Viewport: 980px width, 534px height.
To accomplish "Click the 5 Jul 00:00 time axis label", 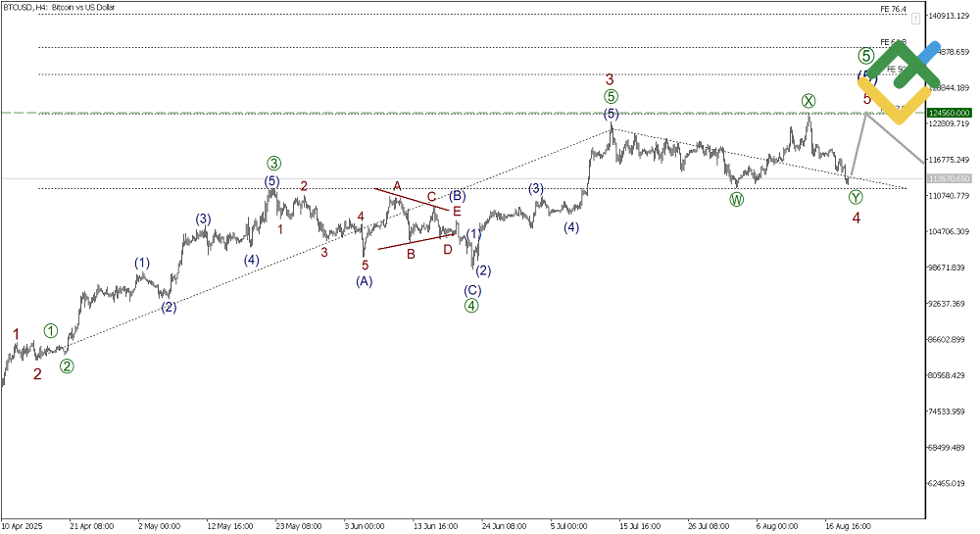I will [568, 526].
